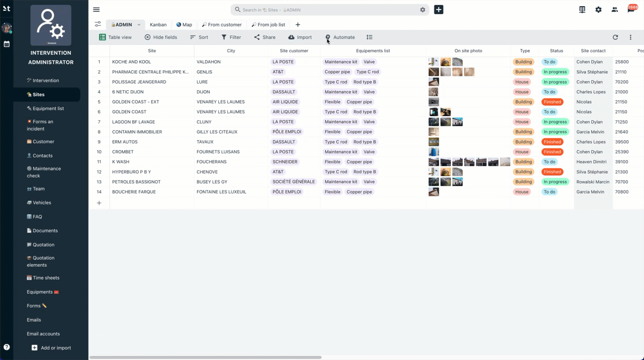Viewport: 644px width, 360px height.
Task: Open Equipment list in the sidebar
Action: click(45, 109)
